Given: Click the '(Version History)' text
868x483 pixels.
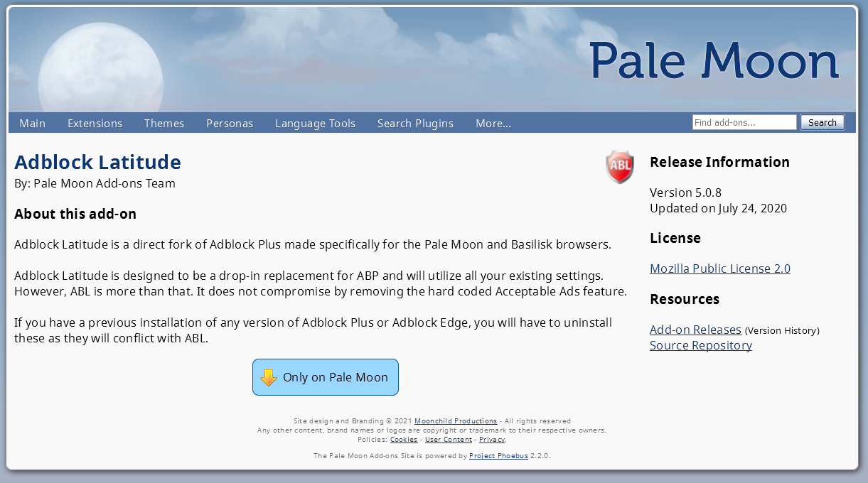Looking at the screenshot, I should click(782, 331).
